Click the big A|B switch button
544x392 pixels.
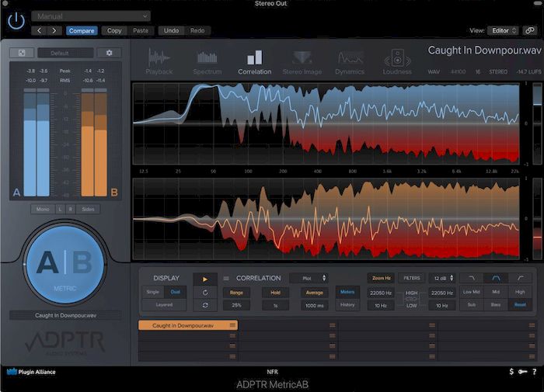(x=65, y=265)
